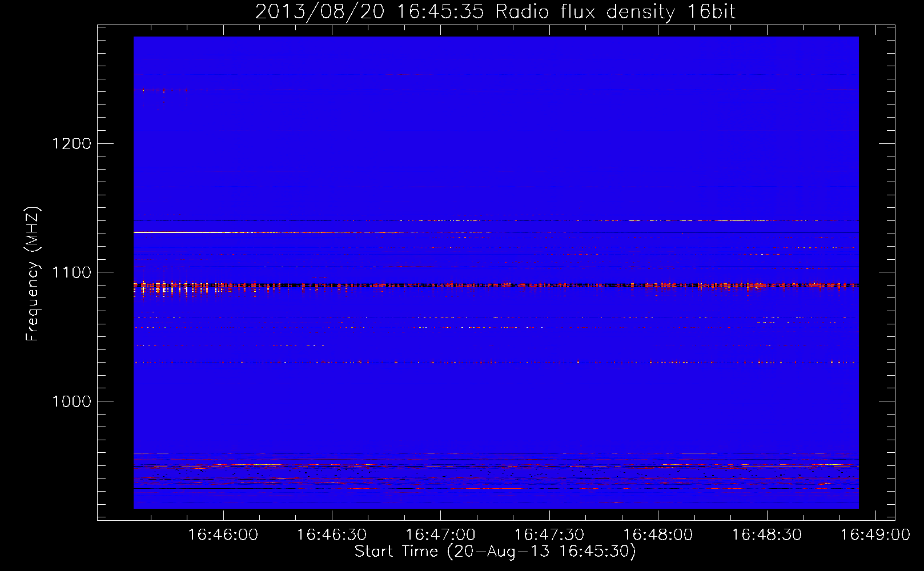
Task: Pick the 16:47:00 time tick label
Action: [x=440, y=534]
